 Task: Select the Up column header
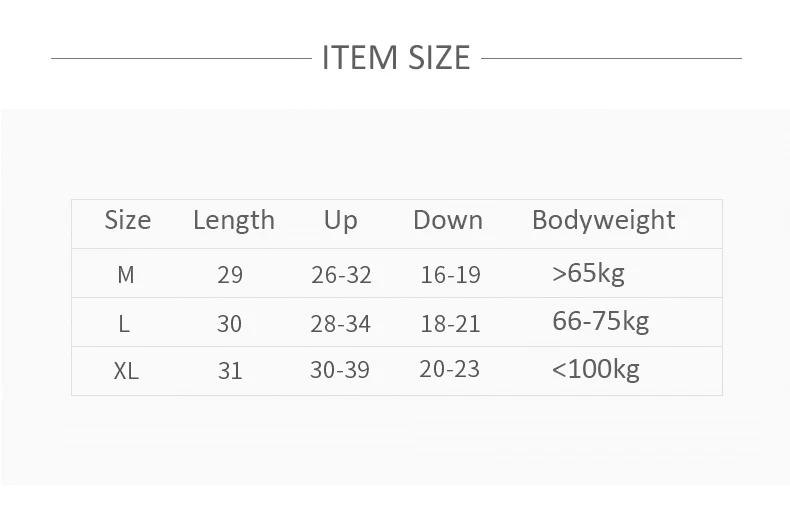[340, 220]
